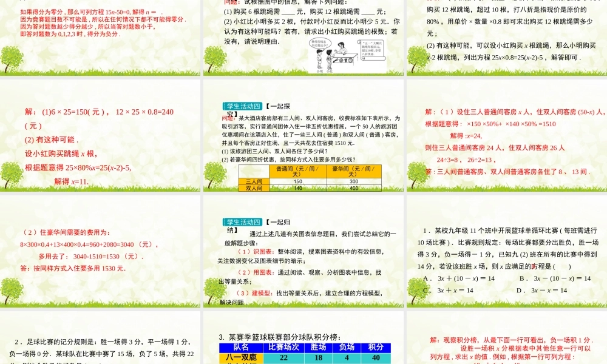Click the 胜场 header in the standings table
The height and width of the screenshot is (364, 607).
pos(319,348)
